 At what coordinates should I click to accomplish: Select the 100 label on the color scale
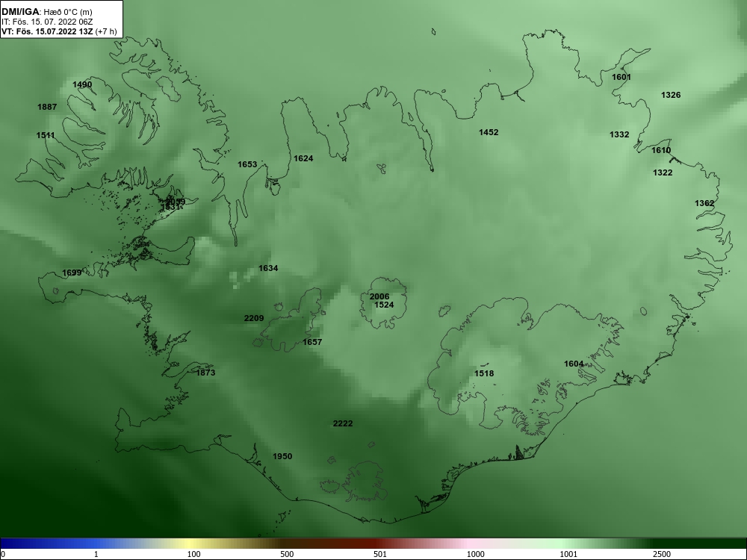click(x=194, y=554)
